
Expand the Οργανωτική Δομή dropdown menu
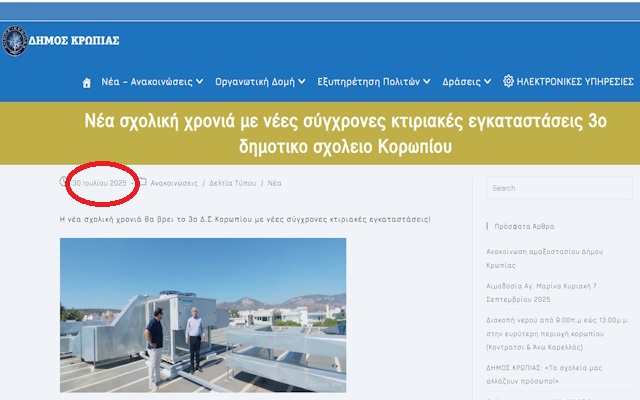pos(260,81)
